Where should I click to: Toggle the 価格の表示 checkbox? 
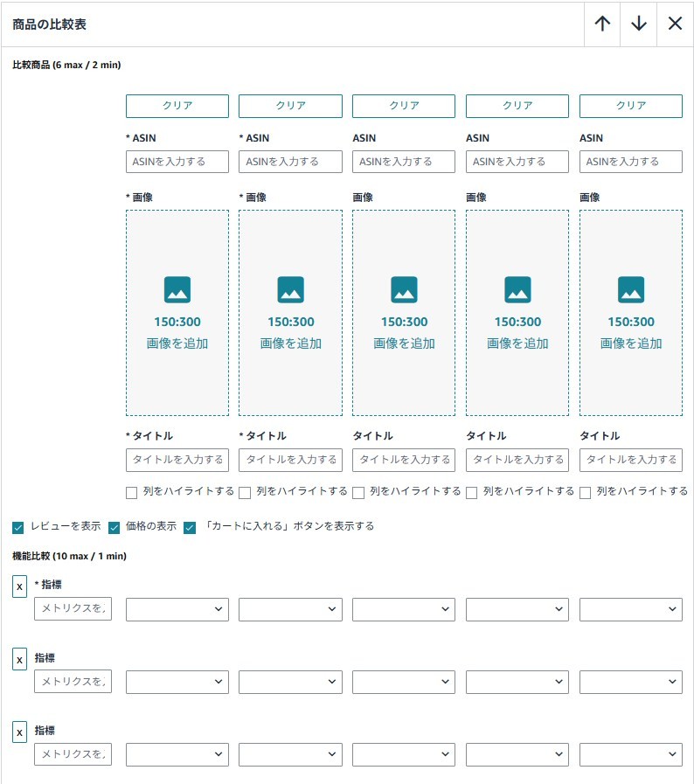pyautogui.click(x=114, y=527)
